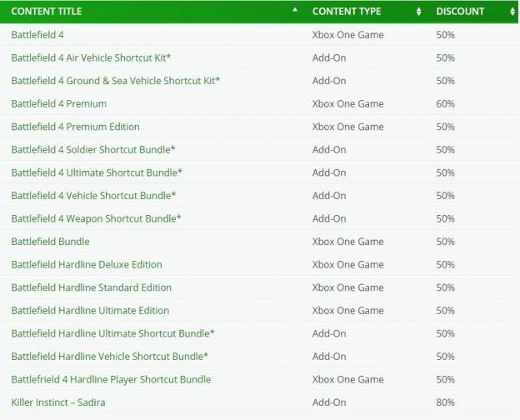Open Battlefield Hardline Deluxe Edition
The image size is (520, 420).
[x=87, y=264]
